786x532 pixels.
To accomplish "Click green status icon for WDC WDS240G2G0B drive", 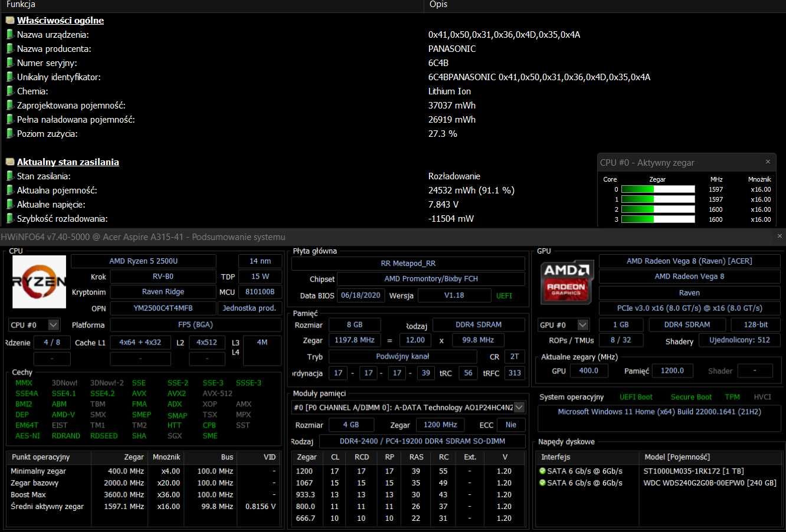I will [542, 483].
